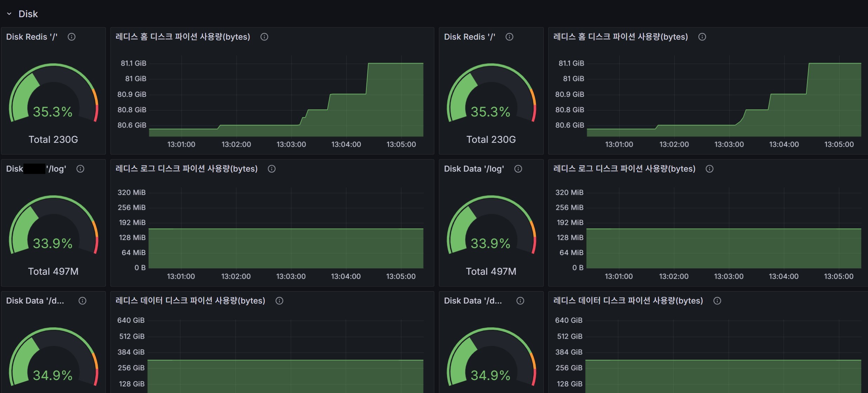
Task: Open left 레디스 홈 디스크 파이션 사용량 panel menu
Action: [x=183, y=37]
